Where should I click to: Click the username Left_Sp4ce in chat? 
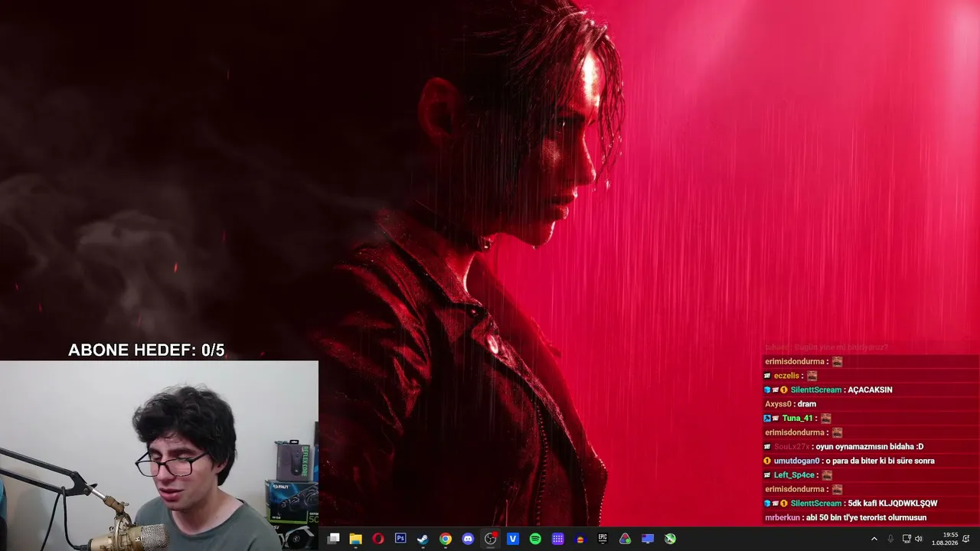794,475
